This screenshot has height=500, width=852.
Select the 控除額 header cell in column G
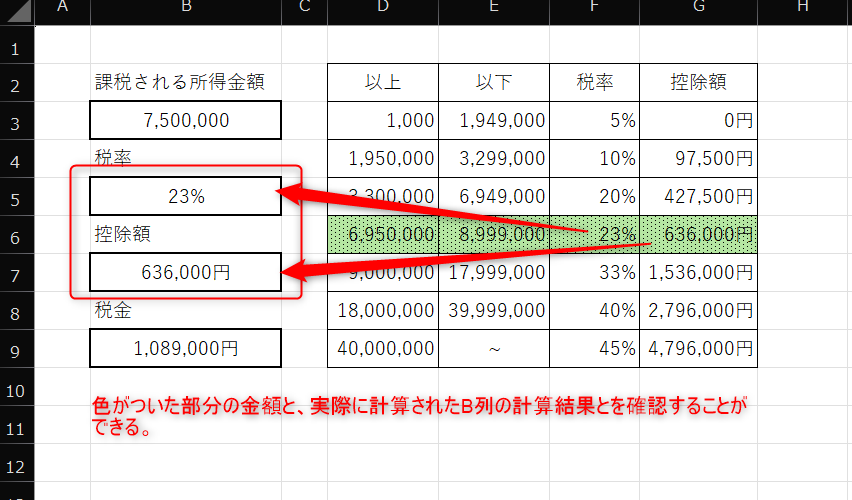pos(698,83)
